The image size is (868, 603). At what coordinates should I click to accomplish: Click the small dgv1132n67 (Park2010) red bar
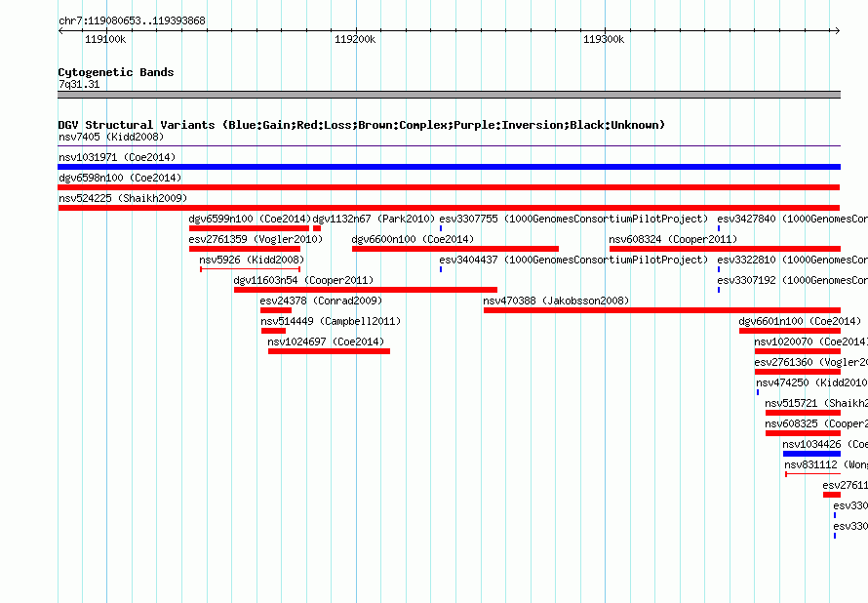tap(317, 228)
